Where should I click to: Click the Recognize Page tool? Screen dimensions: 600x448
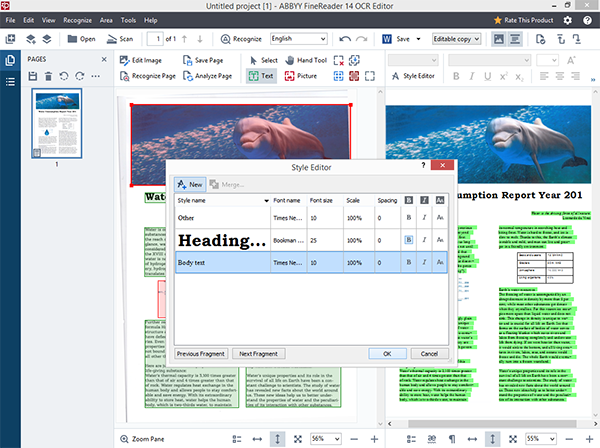tap(152, 76)
